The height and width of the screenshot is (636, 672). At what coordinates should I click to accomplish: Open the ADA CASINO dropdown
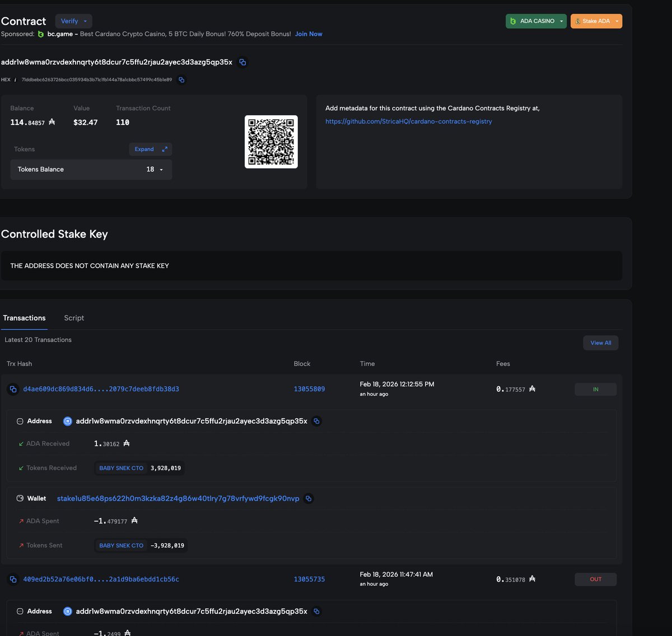(x=536, y=21)
